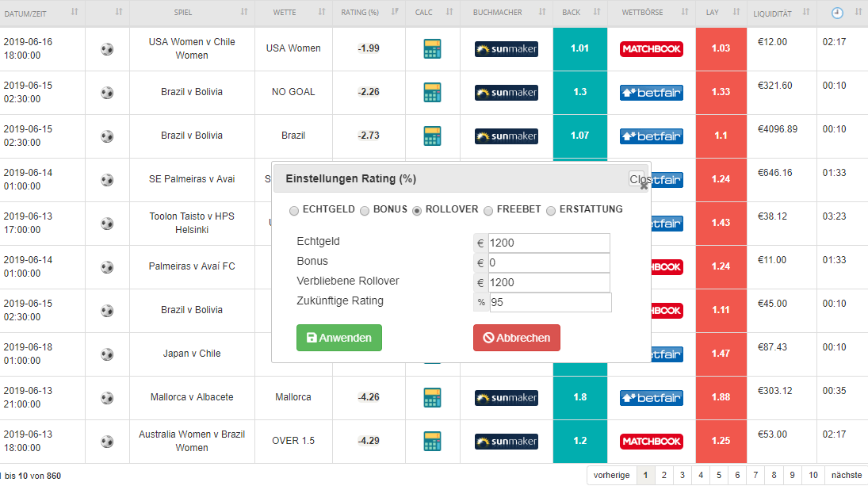Open calculator for the Brazil bet at 1.07
Image resolution: width=868 pixels, height=486 pixels.
tap(432, 136)
